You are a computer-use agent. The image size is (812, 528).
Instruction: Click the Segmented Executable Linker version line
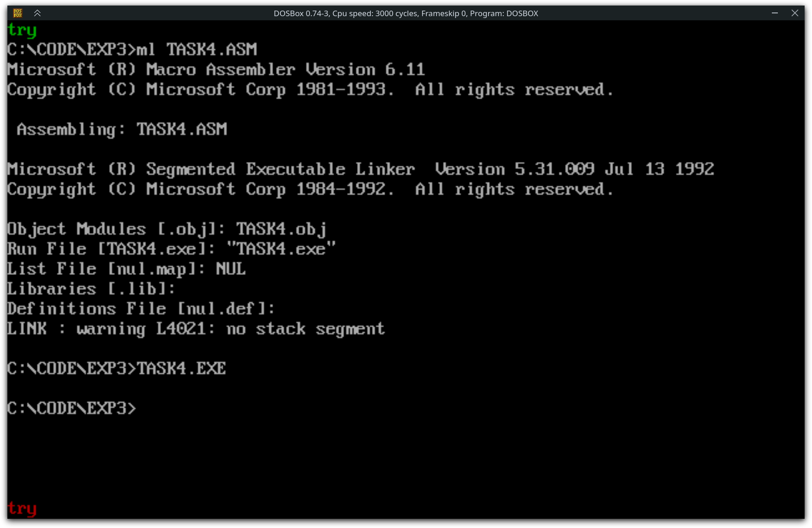360,169
